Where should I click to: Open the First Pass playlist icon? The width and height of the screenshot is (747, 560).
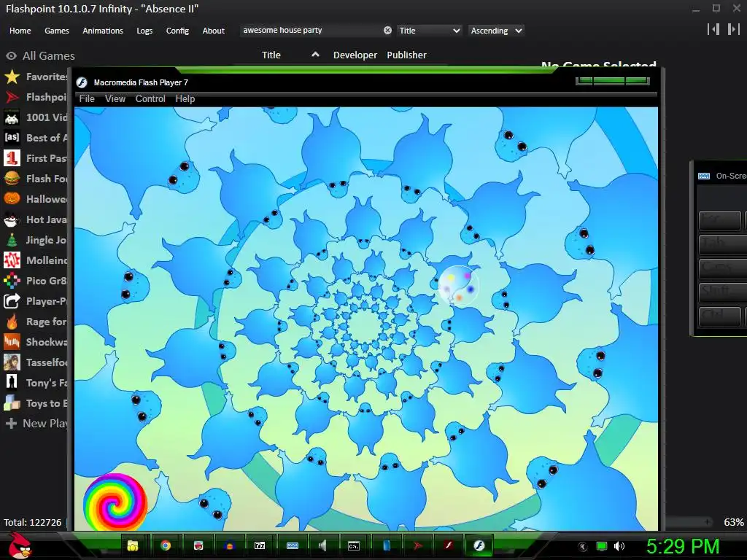coord(12,158)
